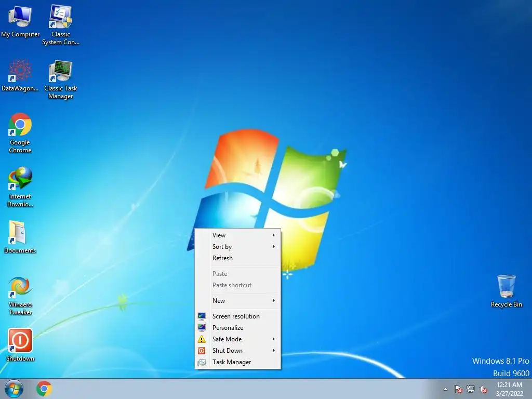Select the Classic Task Manager shortcut

[61, 79]
